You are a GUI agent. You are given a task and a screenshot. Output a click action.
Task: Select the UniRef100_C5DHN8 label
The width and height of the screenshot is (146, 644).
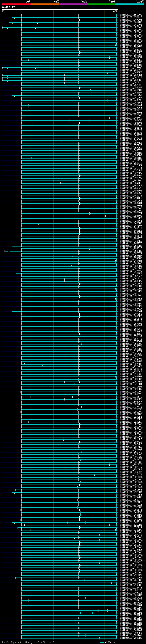click(131, 251)
